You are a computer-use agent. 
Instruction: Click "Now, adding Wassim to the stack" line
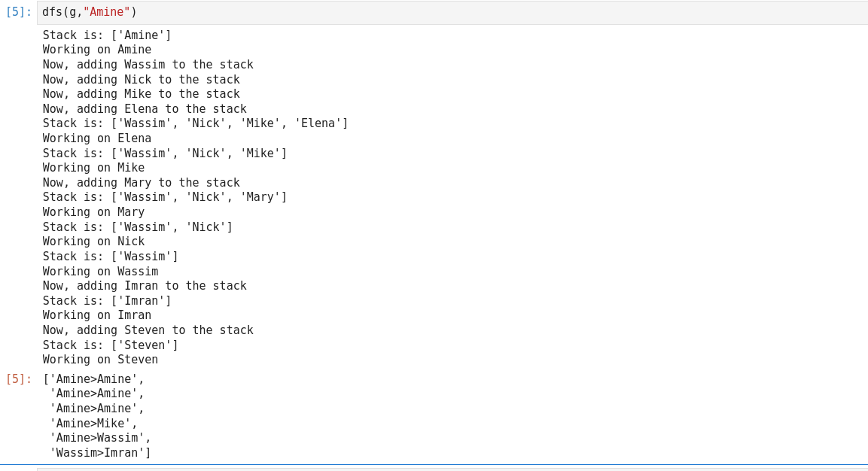click(x=148, y=65)
